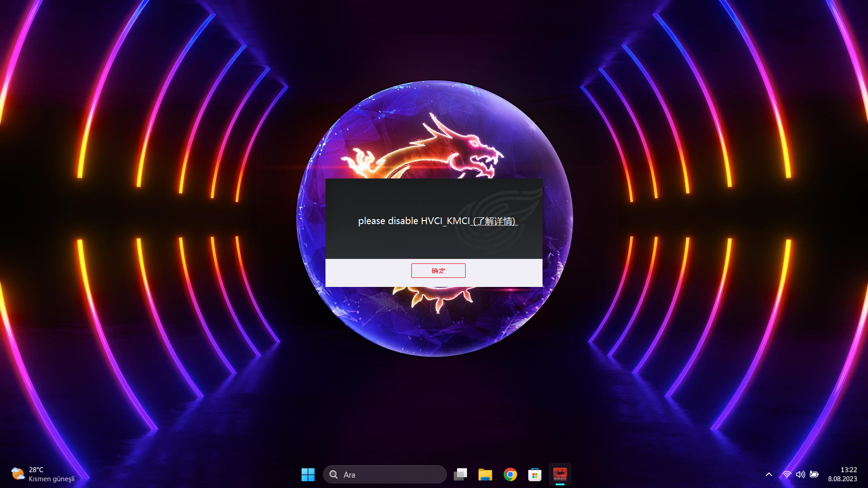Switch to the Naraka launcher taskbar icon
Viewport: 868px width, 488px height.
(560, 474)
